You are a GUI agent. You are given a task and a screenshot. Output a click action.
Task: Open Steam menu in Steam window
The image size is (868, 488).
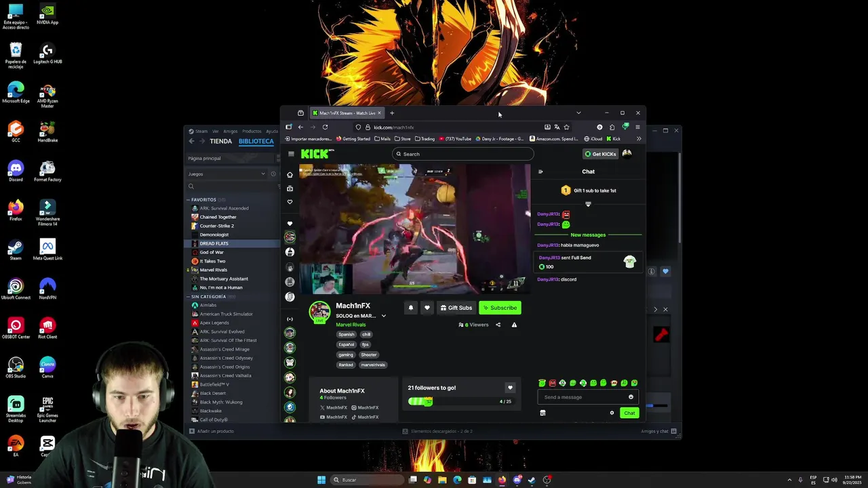pos(201,131)
